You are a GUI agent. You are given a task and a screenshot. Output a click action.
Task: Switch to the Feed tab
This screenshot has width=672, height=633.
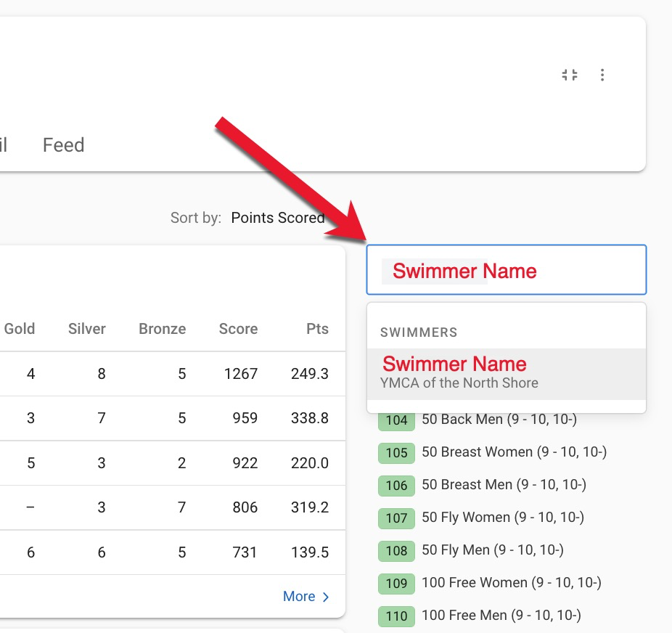click(64, 145)
